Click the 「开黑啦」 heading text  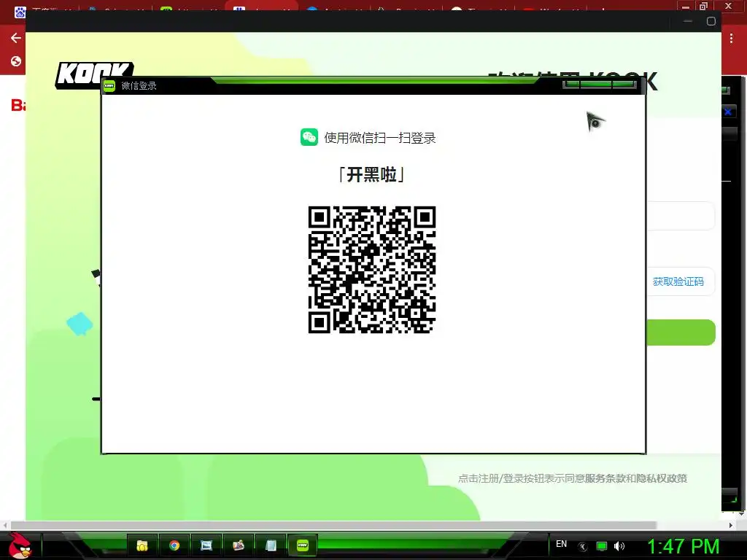point(371,175)
